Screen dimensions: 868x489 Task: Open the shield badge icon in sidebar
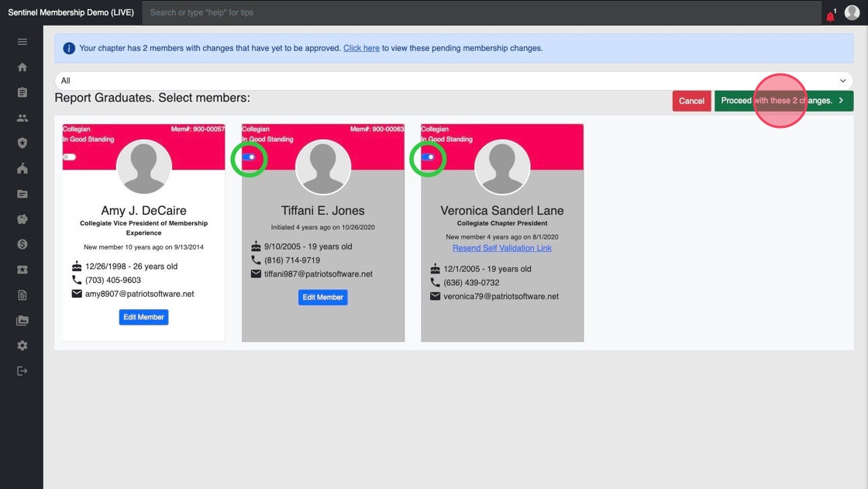pyautogui.click(x=22, y=143)
